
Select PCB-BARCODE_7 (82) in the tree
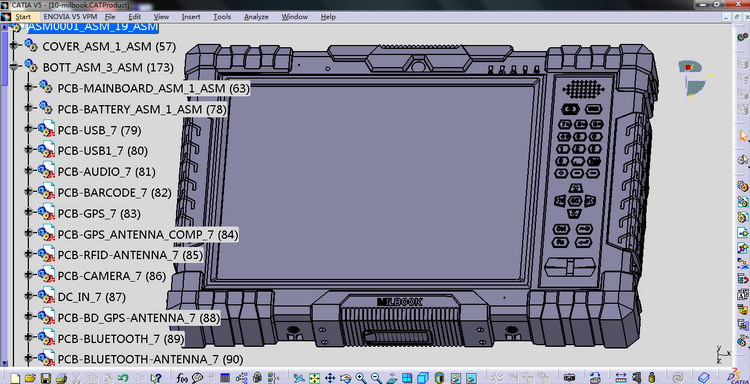point(114,193)
